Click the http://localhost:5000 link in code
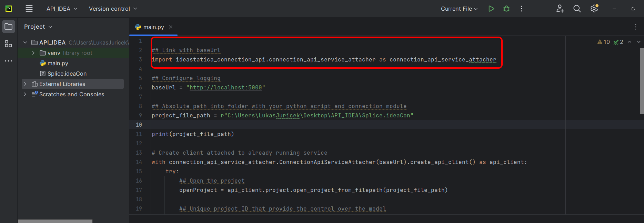 click(x=225, y=88)
